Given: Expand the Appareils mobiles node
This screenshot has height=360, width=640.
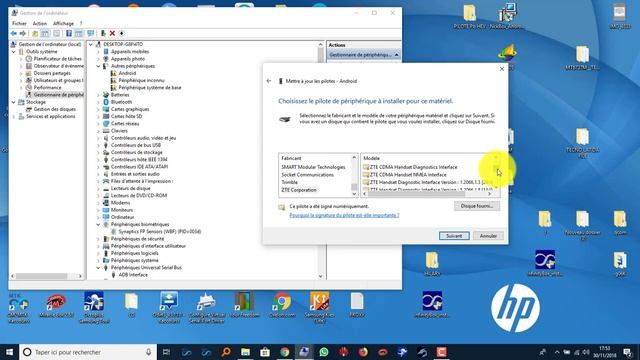Looking at the screenshot, I should 98,52.
